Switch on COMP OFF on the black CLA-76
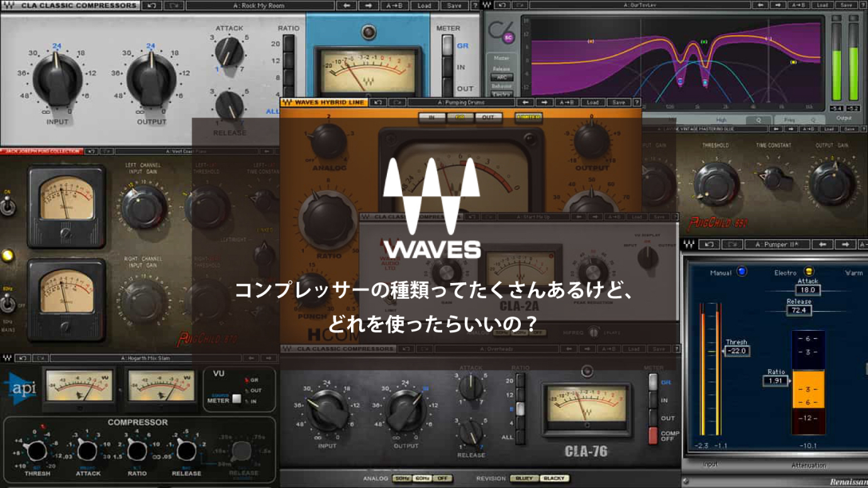The image size is (868, 488). point(653,435)
